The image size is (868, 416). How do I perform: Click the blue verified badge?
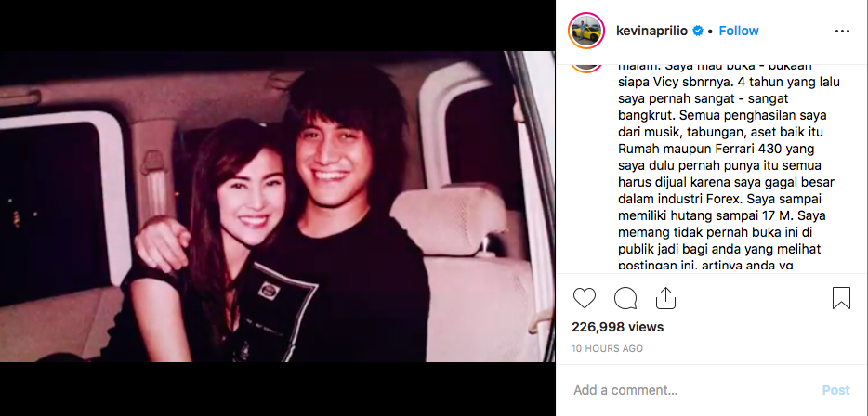point(698,31)
